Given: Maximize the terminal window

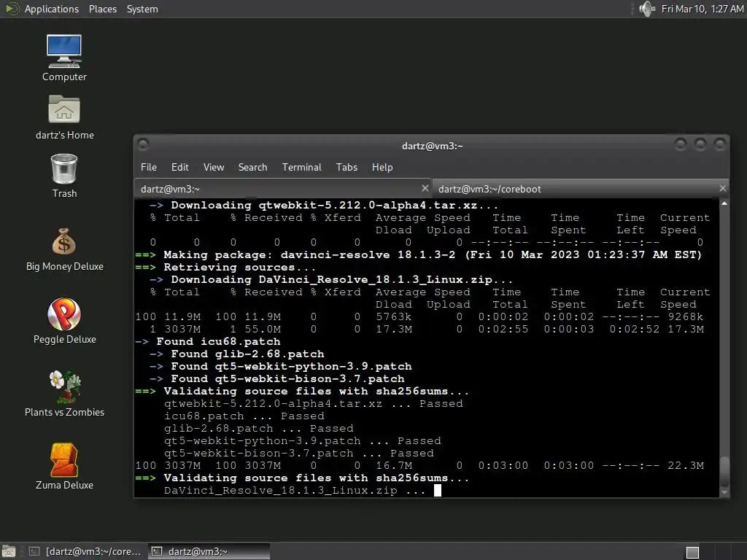Looking at the screenshot, I should [700, 144].
